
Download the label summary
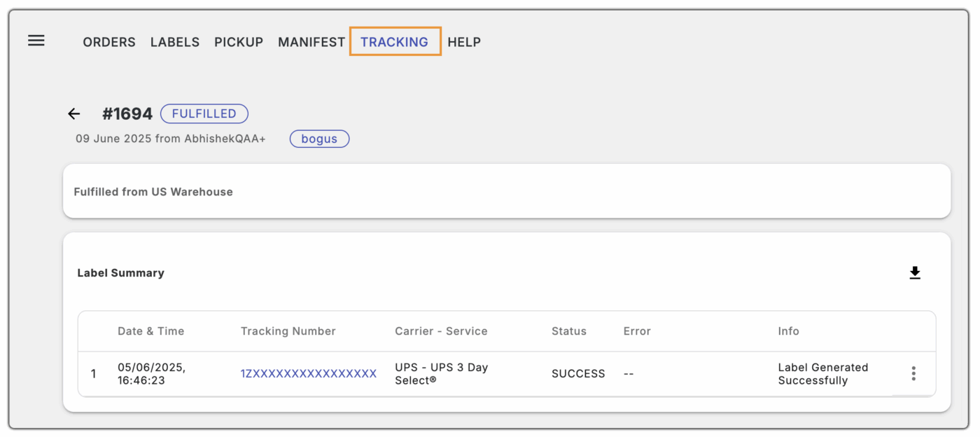pyautogui.click(x=915, y=272)
